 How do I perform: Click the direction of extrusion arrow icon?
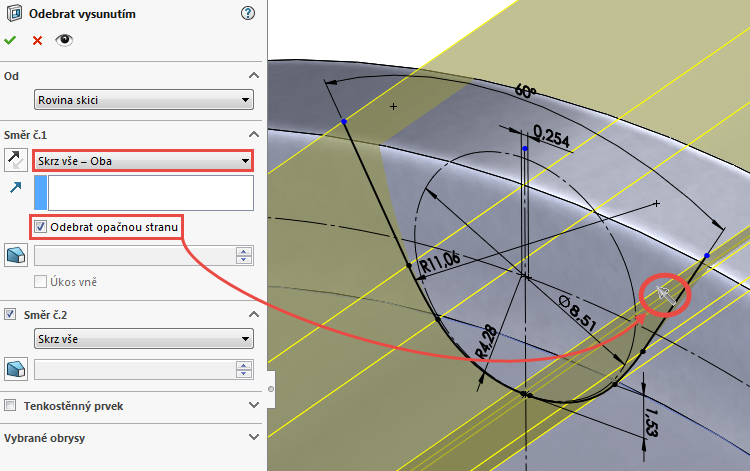(x=16, y=187)
